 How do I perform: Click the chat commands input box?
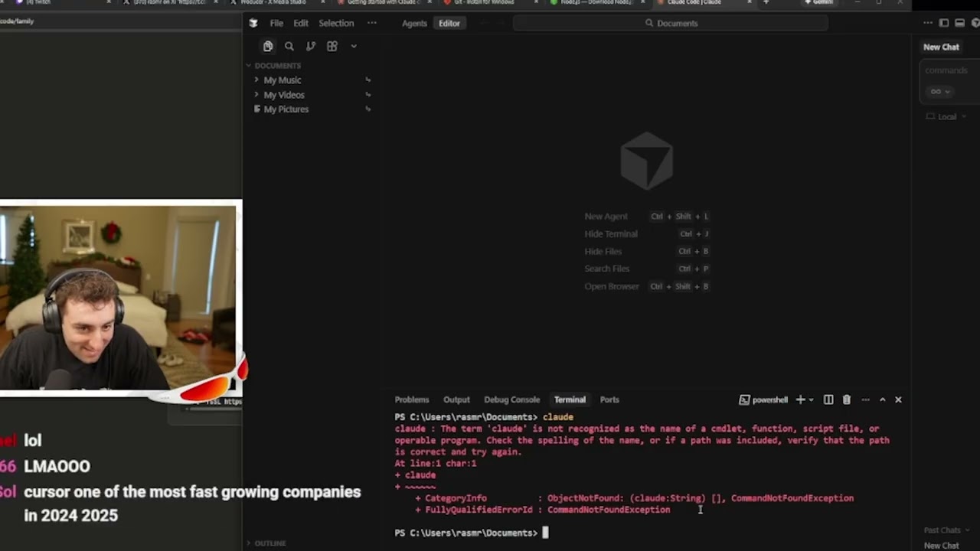click(x=949, y=70)
